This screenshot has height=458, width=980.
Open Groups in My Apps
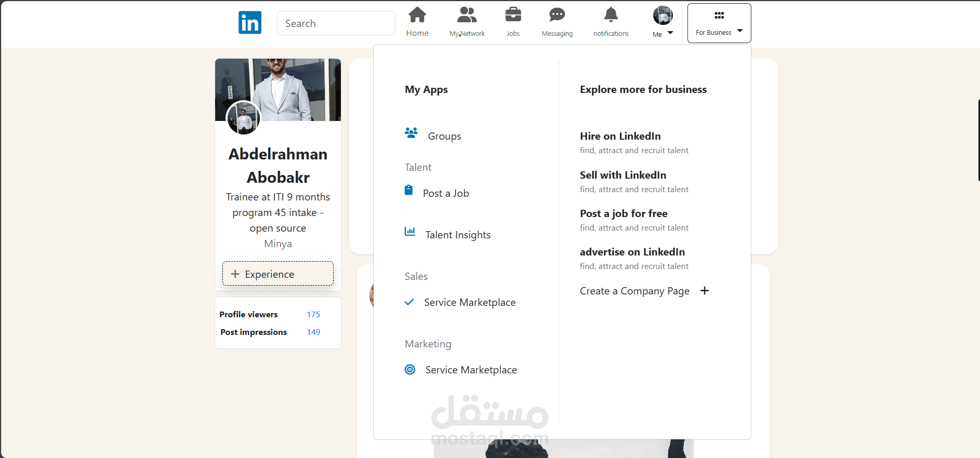(x=445, y=136)
